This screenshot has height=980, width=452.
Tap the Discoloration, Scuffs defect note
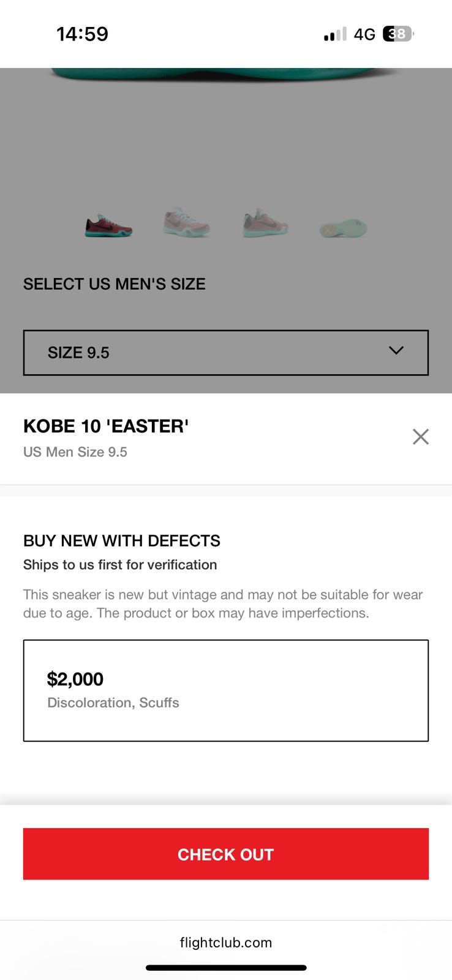point(113,703)
